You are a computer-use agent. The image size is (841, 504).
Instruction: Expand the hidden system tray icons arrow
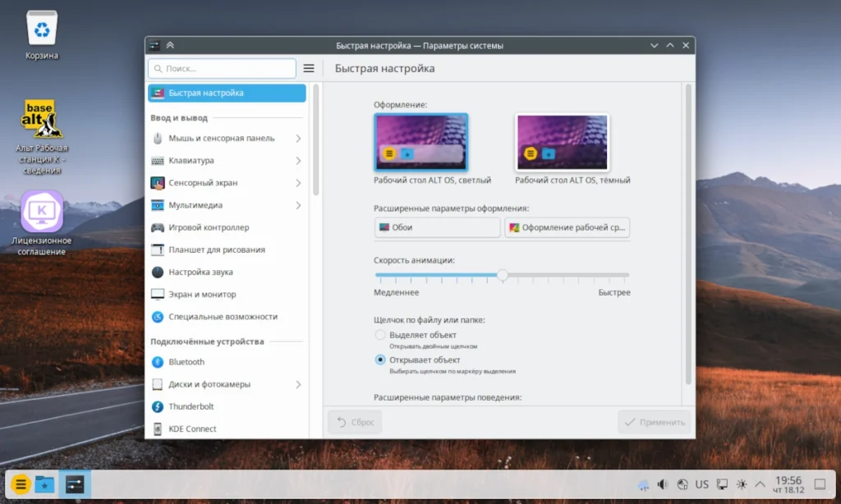(760, 484)
